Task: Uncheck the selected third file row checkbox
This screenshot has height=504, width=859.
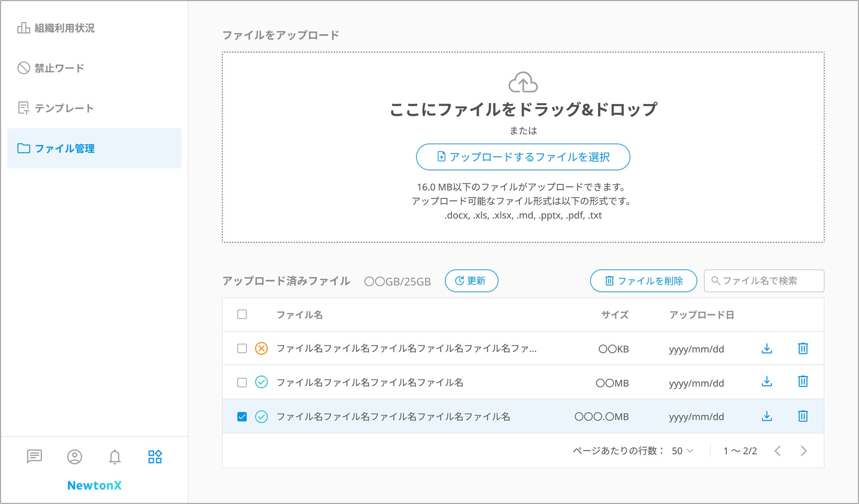Action: [x=242, y=416]
